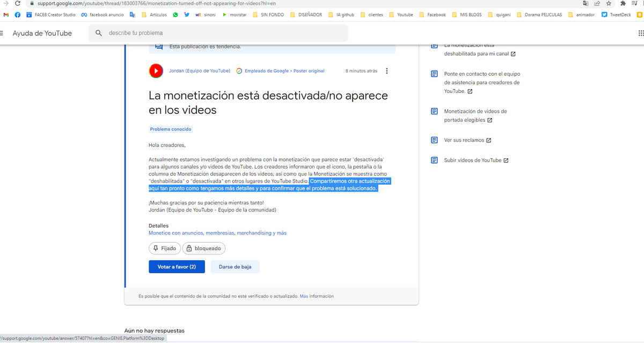Open the Google apps grid icon

(640, 33)
